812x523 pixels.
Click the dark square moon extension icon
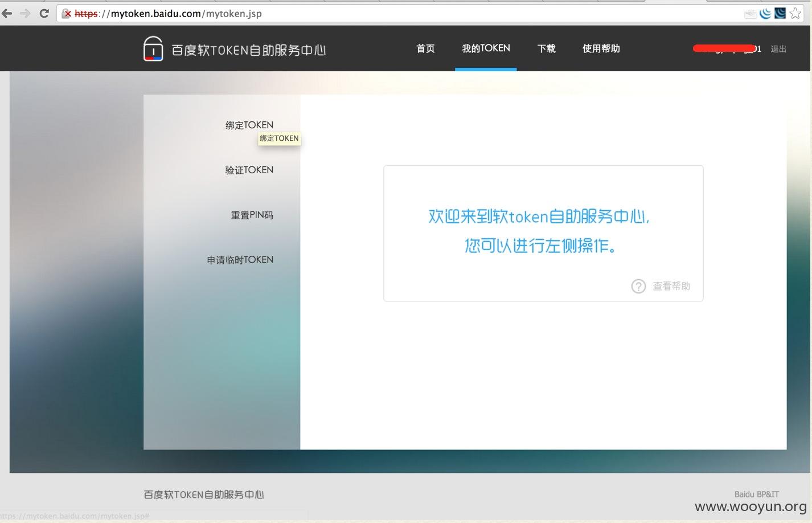780,13
